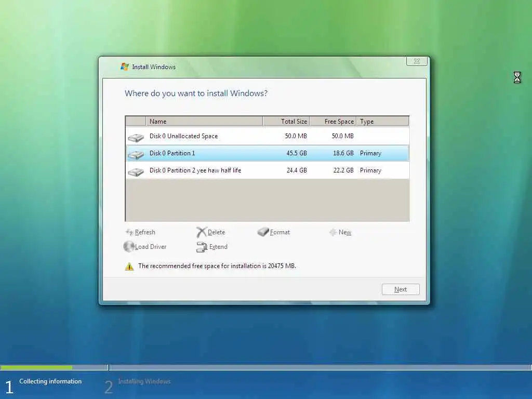Click Primary type for Partition 2
This screenshot has width=532, height=399.
pyautogui.click(x=370, y=170)
